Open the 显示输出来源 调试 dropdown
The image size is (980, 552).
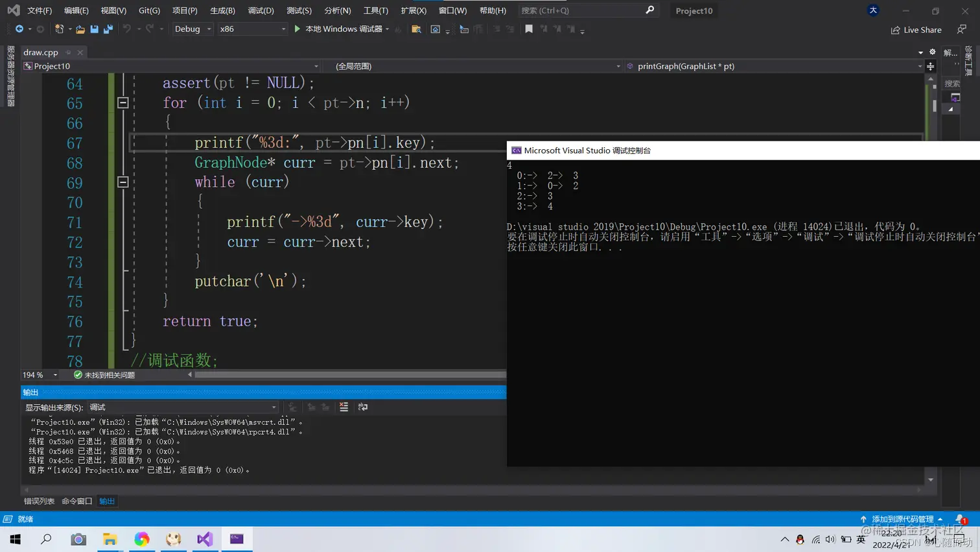[x=183, y=407]
